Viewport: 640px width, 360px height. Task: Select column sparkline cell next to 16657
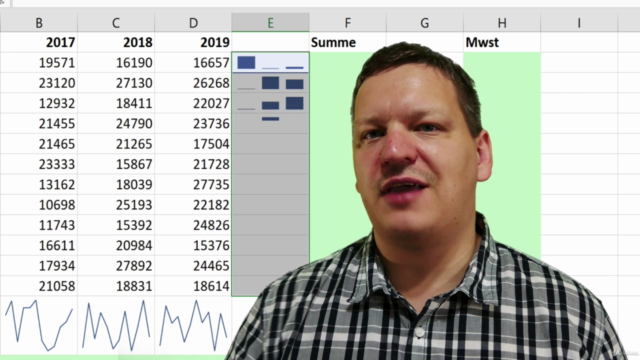270,63
